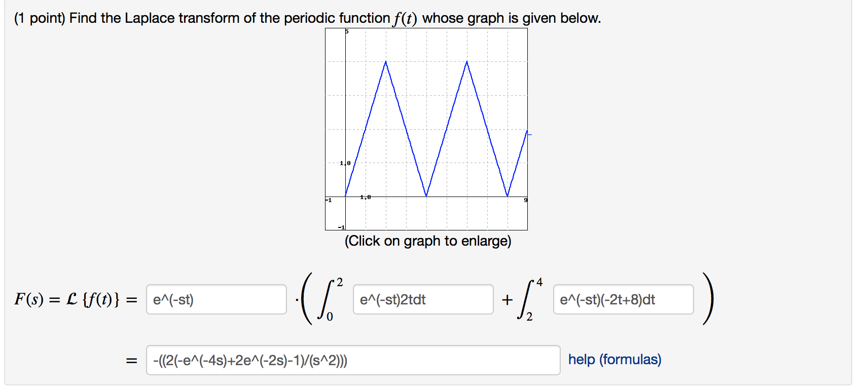
Task: Click the '(Click on graph to enlarge)' caption
Action: (x=429, y=242)
